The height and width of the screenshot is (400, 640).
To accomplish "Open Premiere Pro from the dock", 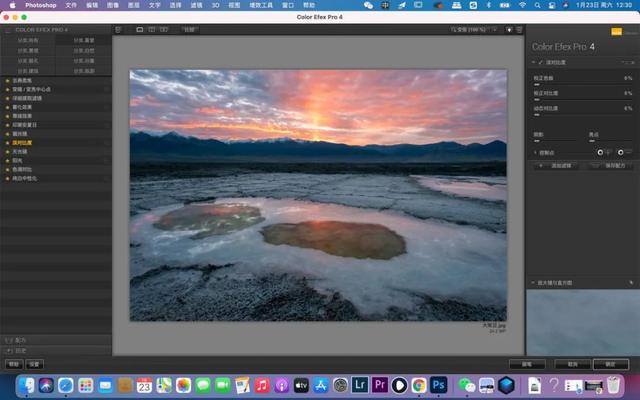I will click(379, 385).
